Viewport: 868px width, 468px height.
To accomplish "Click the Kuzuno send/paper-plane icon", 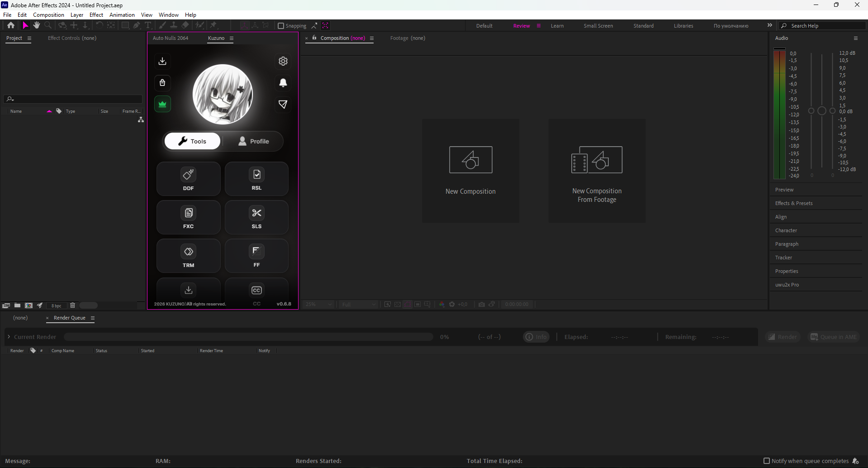I will (x=283, y=104).
